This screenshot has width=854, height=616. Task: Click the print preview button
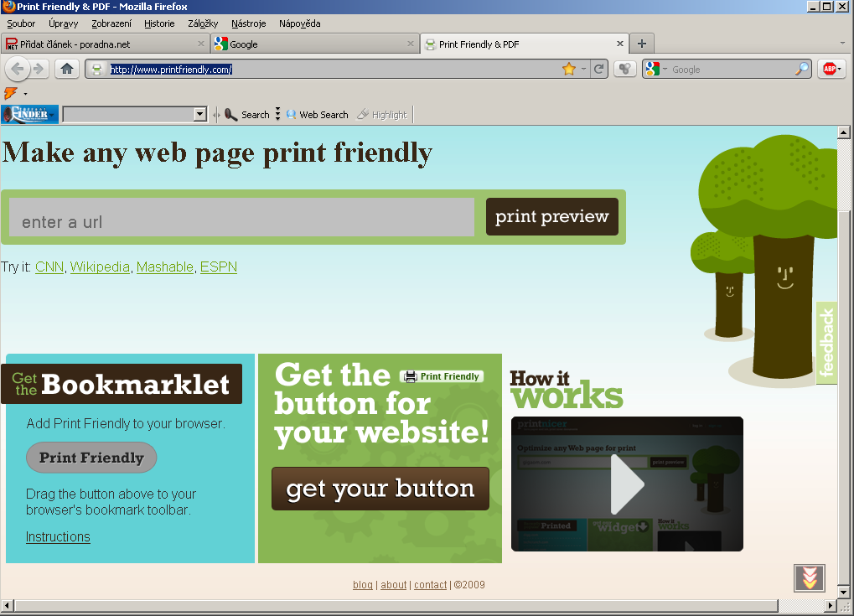[551, 216]
